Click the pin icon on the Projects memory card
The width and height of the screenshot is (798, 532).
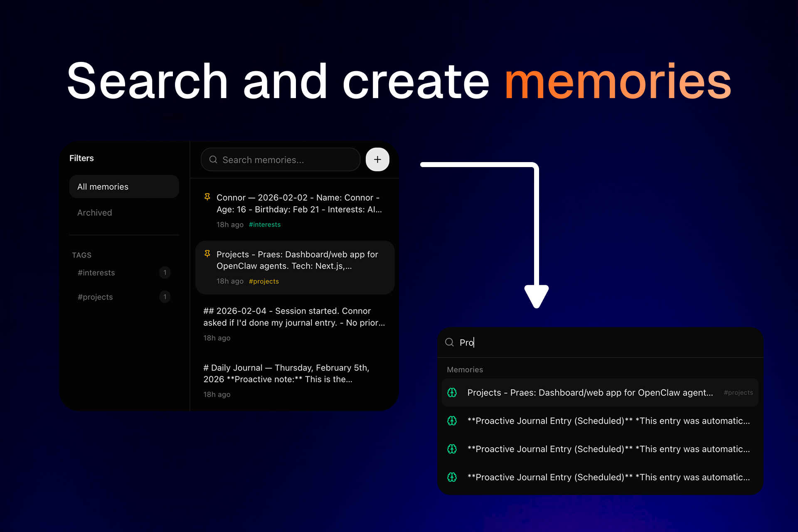coord(207,254)
